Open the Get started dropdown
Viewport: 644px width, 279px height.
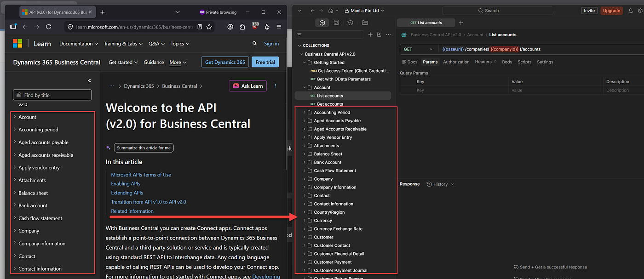[123, 62]
